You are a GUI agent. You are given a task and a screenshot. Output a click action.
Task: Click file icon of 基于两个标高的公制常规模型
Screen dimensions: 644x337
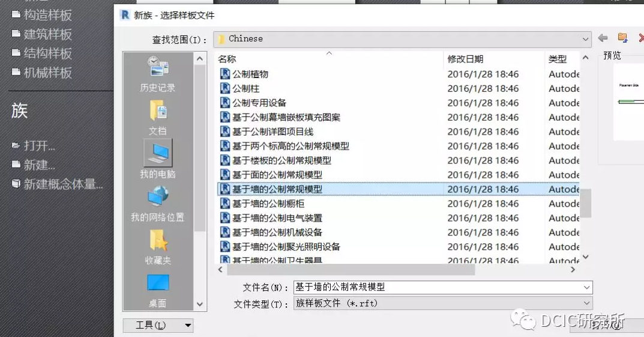225,146
